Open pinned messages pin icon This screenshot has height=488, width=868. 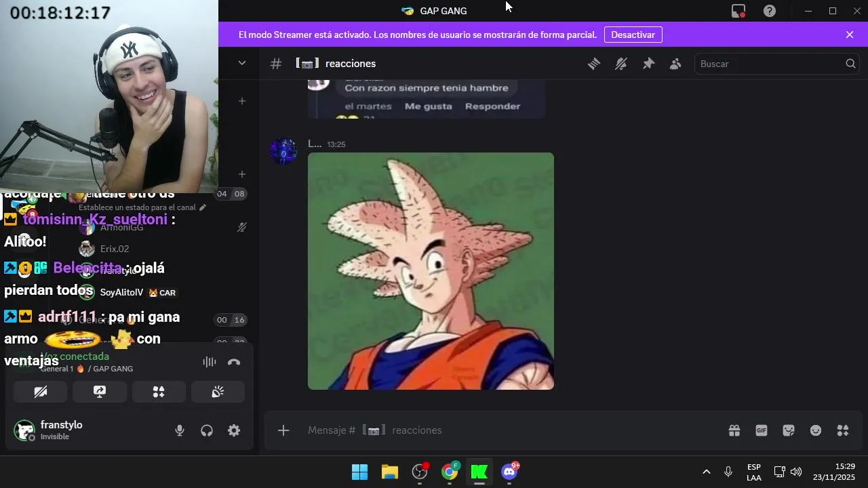point(648,64)
